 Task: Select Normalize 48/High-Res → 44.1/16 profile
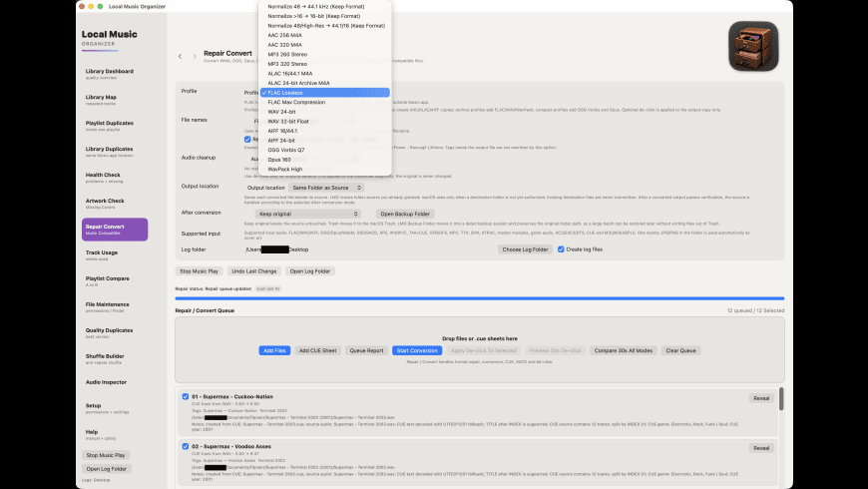pyautogui.click(x=325, y=26)
